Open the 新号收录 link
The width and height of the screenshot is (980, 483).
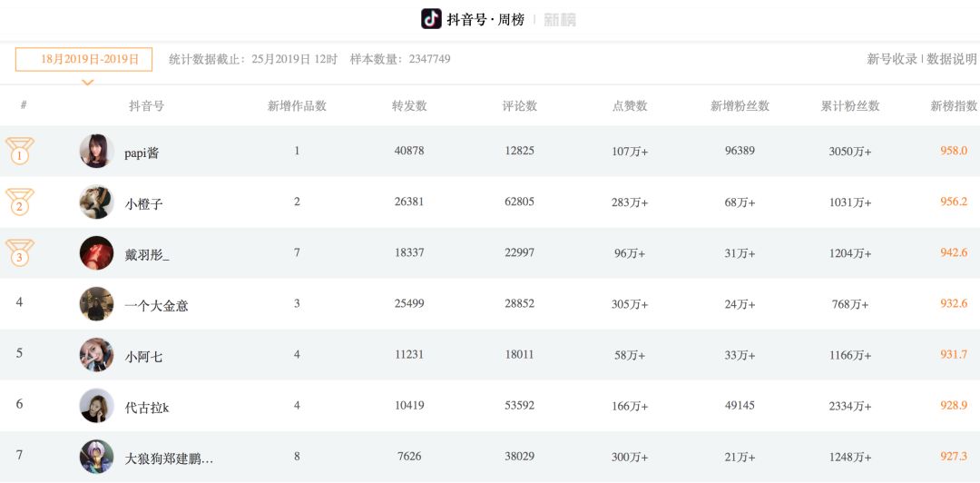point(892,59)
